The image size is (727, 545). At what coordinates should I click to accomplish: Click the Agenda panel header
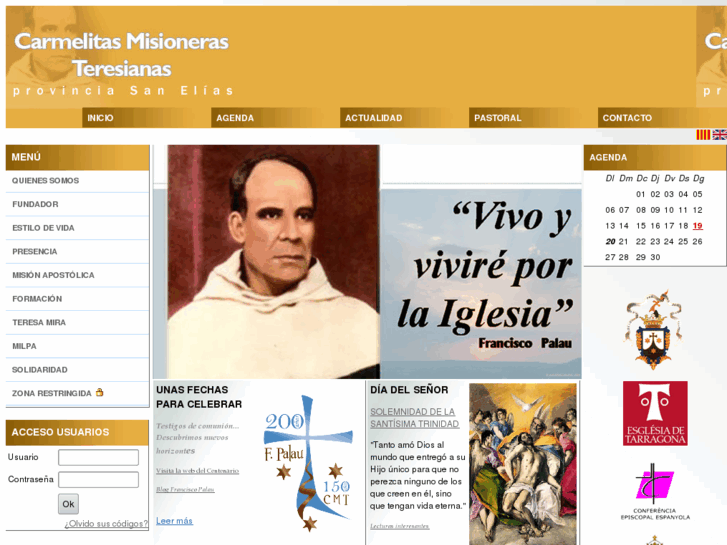(655, 158)
